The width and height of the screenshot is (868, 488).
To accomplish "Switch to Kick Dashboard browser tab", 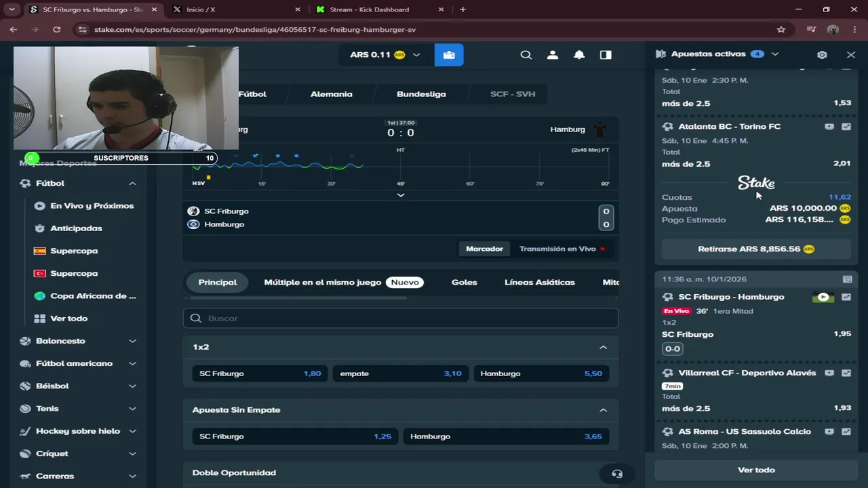I will [x=378, y=9].
